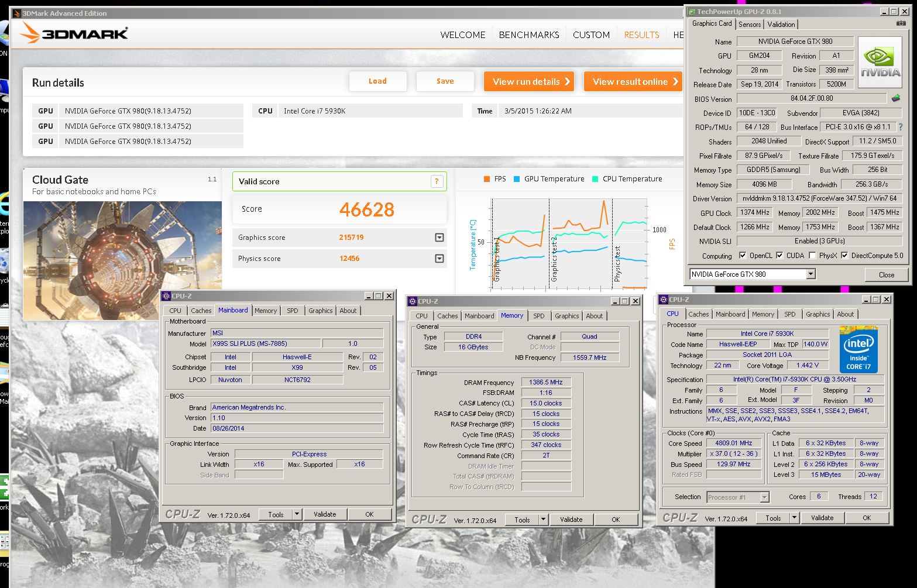Screen dimensions: 917x588
Task: Enable the PhysX checkbox in GPU-Z
Action: [x=812, y=256]
